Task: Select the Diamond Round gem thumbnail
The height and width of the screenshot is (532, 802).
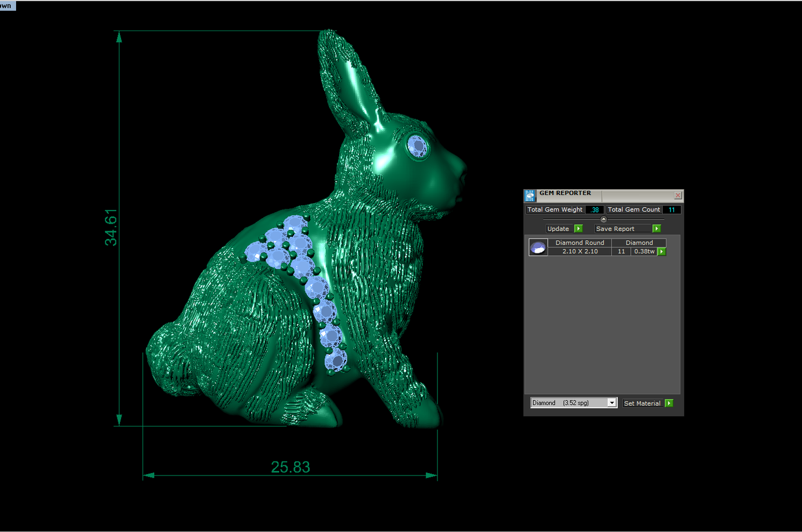Action: (x=538, y=247)
